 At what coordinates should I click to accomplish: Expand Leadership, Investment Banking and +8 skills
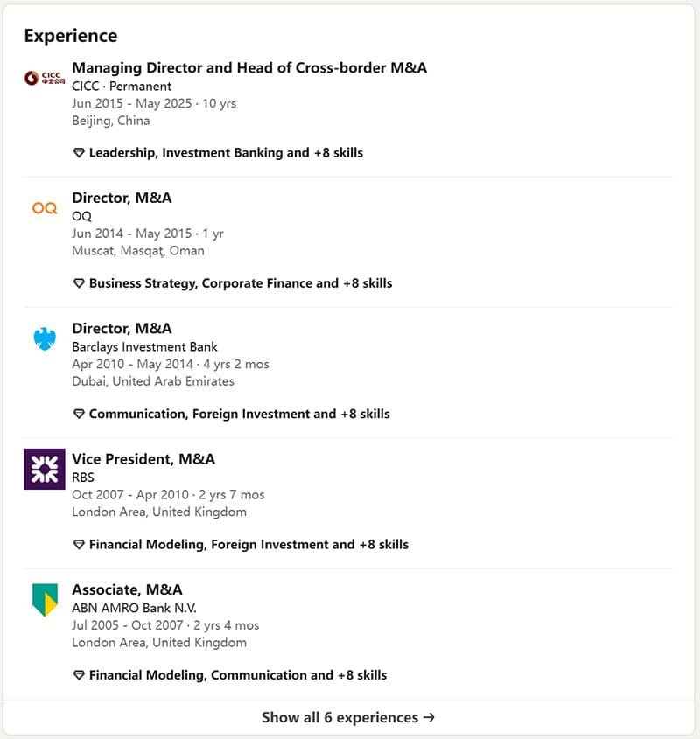(226, 153)
